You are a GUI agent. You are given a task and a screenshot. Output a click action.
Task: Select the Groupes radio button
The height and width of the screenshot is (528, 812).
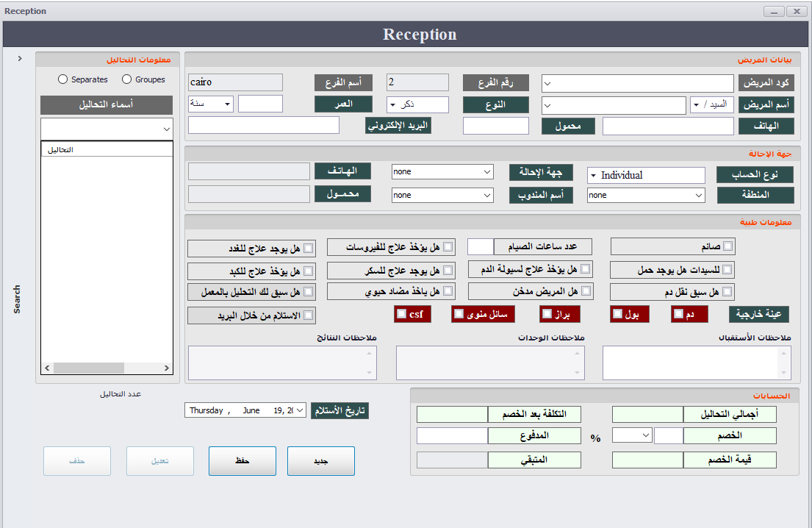tap(126, 79)
